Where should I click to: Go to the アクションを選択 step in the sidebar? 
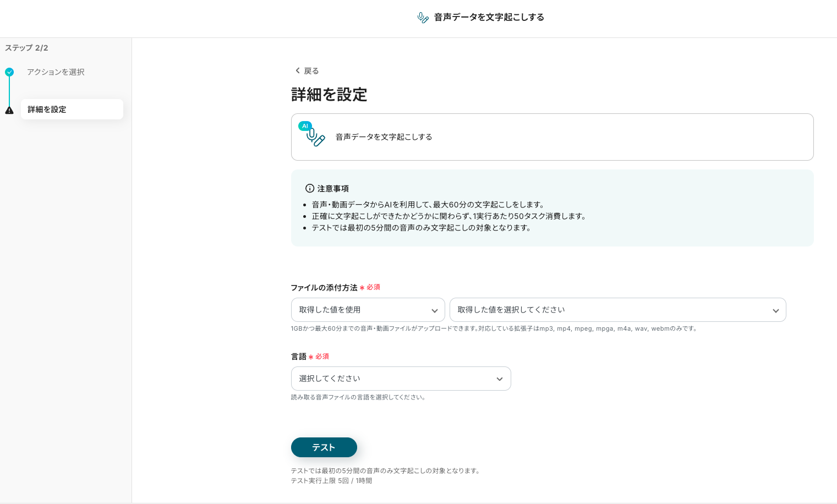[56, 72]
